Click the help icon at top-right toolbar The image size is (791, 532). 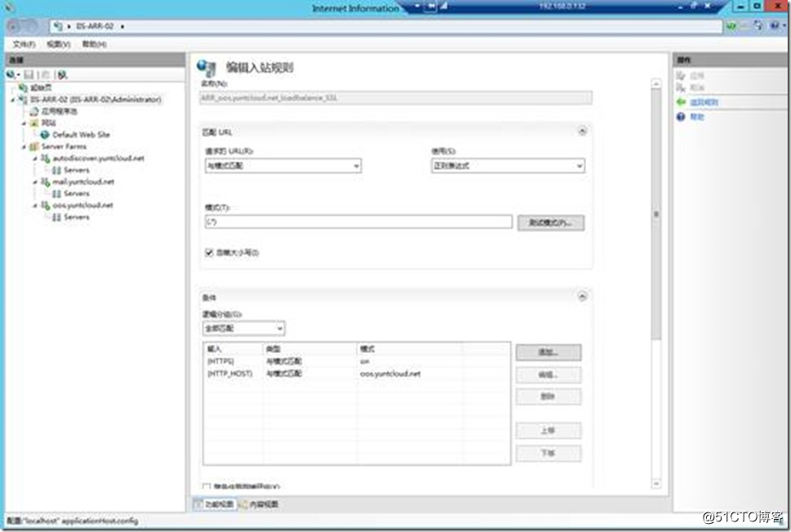775,25
